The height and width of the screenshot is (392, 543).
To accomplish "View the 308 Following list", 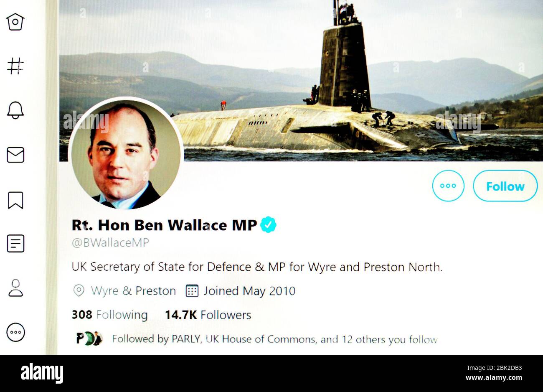I will tap(110, 315).
